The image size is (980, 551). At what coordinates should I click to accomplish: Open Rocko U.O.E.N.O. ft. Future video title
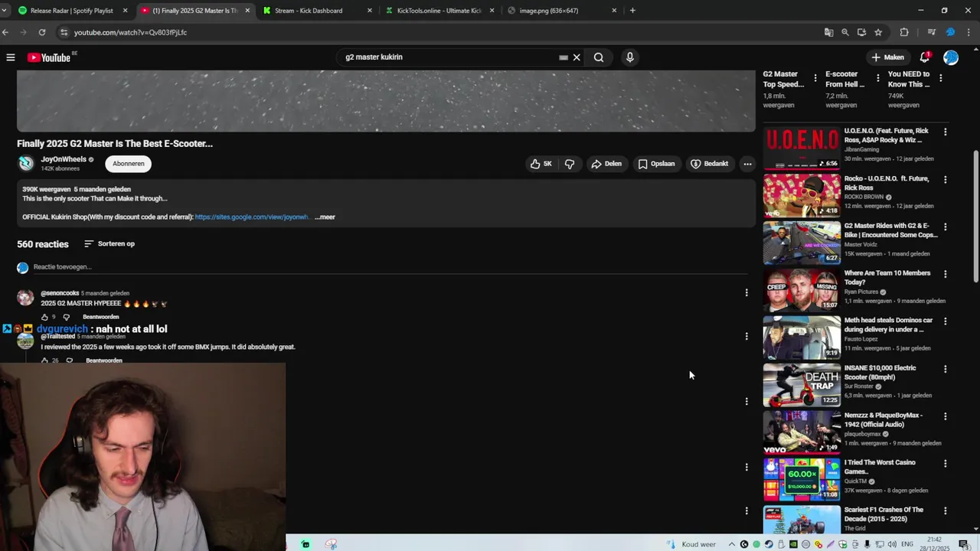pyautogui.click(x=887, y=183)
